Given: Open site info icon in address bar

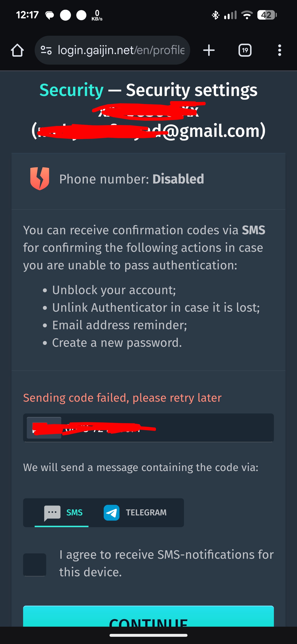Looking at the screenshot, I should [x=46, y=50].
